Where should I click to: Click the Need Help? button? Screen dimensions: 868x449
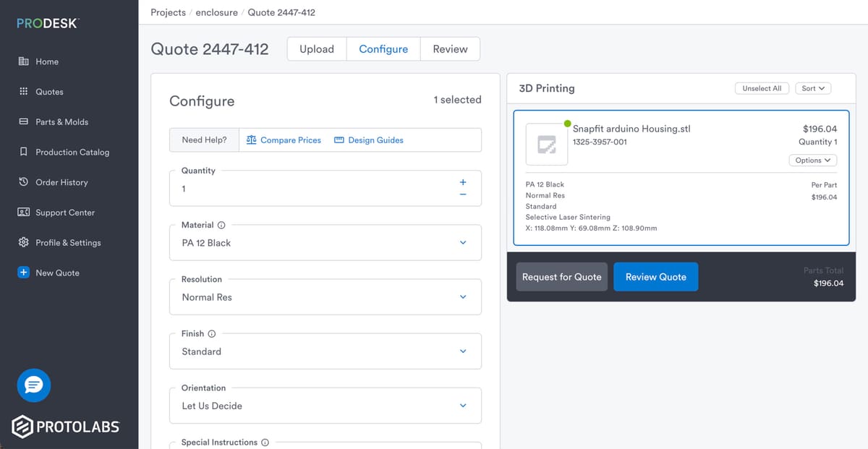pos(204,140)
